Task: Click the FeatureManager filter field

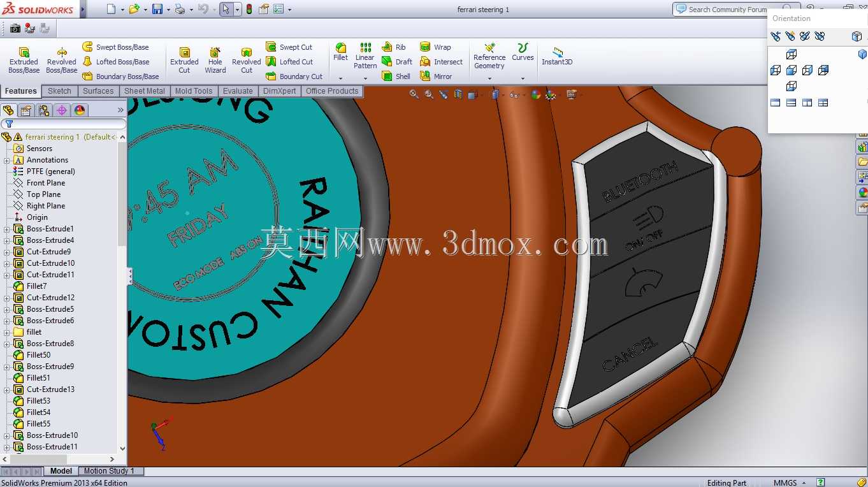Action: [64, 124]
